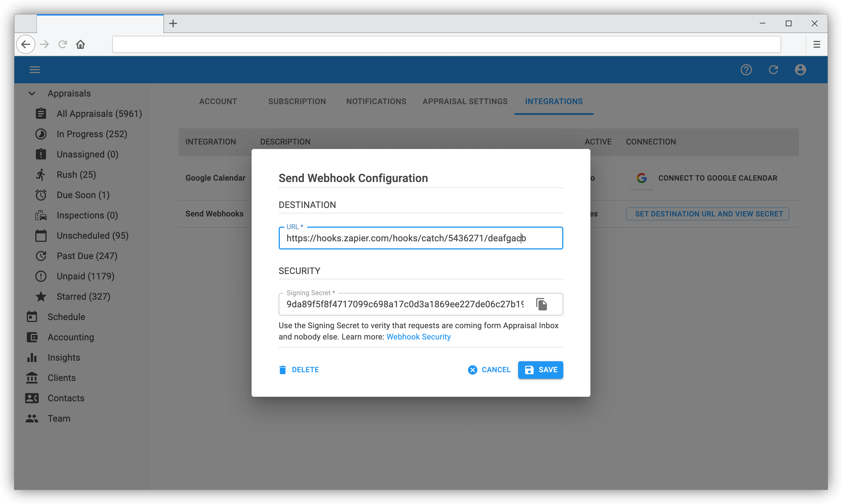The width and height of the screenshot is (842, 504).
Task: Open the Webhook Security link
Action: tap(418, 337)
